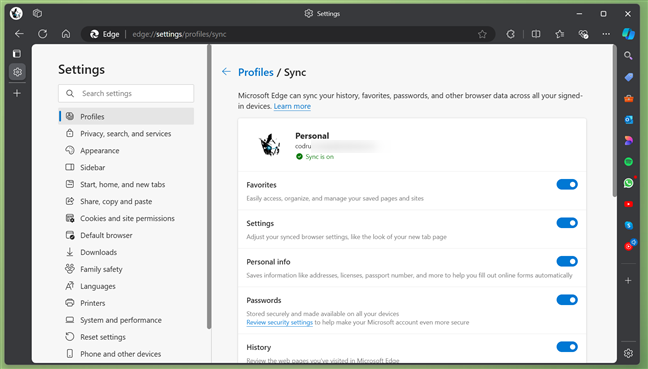Open Cookies and site permissions

pos(126,218)
